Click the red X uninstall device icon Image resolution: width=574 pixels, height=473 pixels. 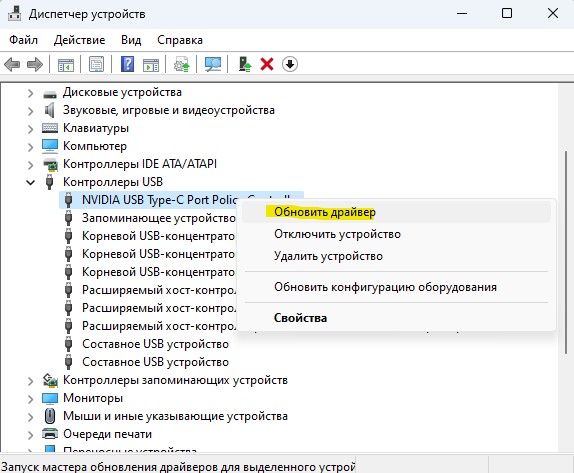tap(267, 64)
